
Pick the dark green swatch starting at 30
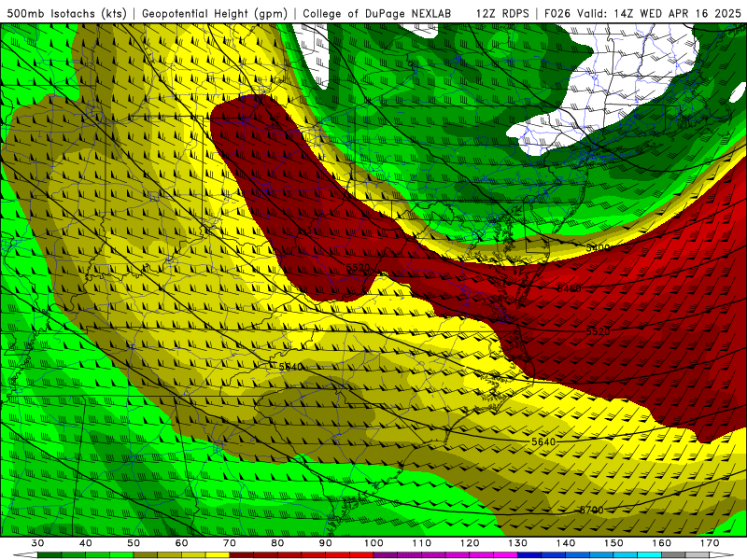tap(49, 555)
